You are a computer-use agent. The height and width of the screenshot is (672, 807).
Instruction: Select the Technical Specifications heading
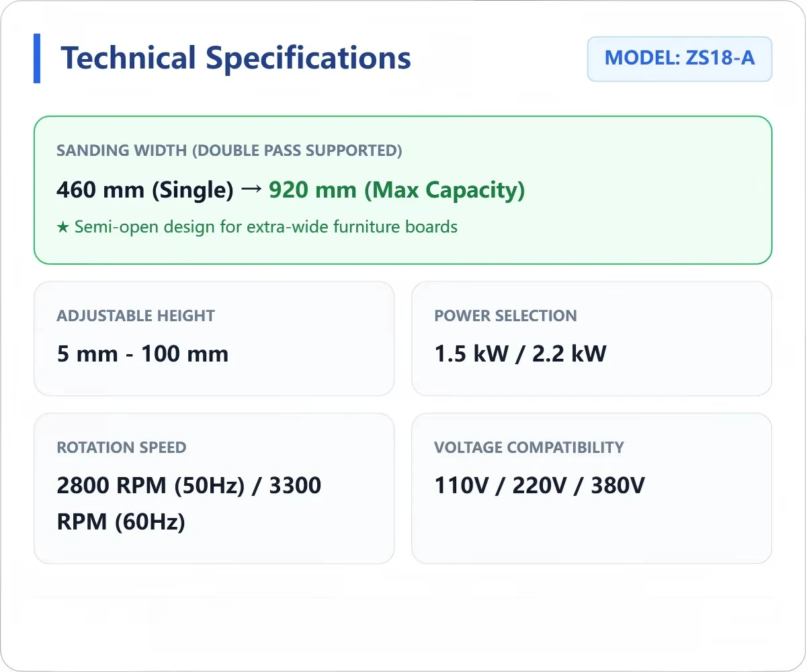236,58
